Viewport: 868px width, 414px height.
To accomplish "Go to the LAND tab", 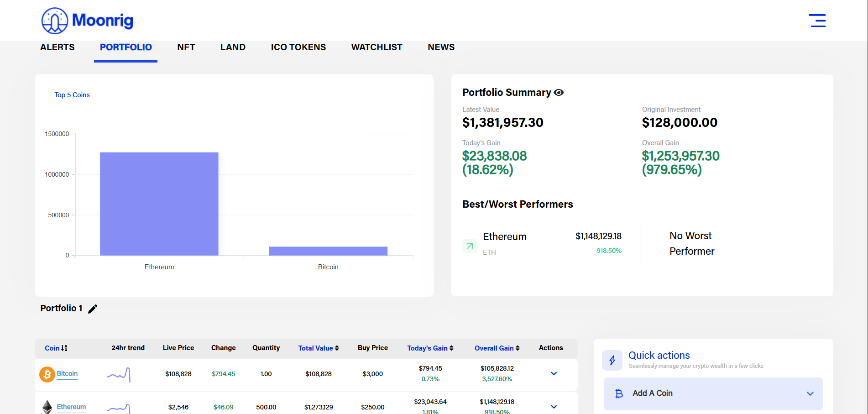I will coord(233,47).
